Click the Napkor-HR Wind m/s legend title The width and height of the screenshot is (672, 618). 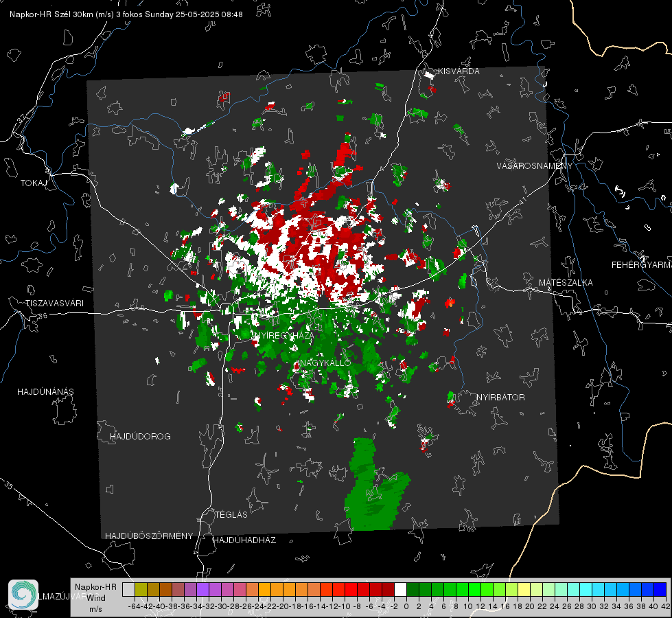coord(95,598)
